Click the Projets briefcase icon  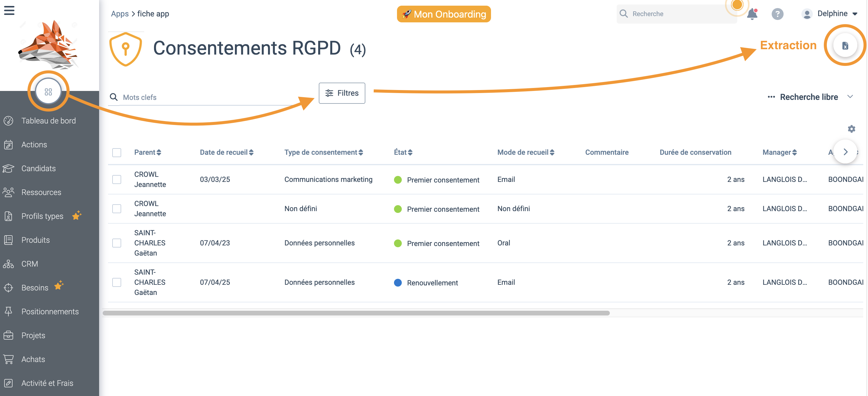point(8,335)
